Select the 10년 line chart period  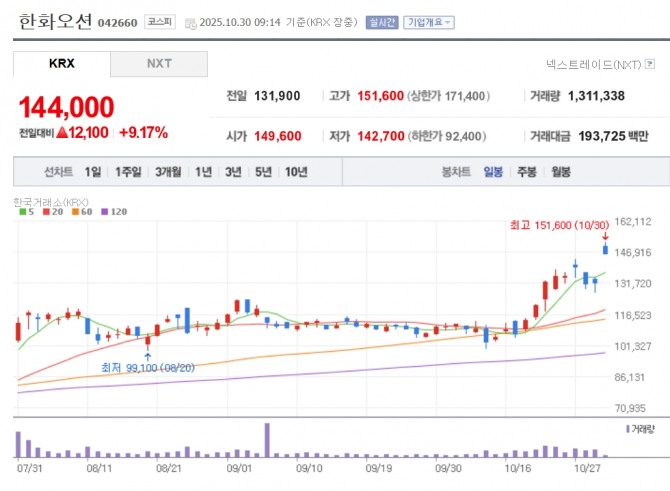tap(296, 172)
